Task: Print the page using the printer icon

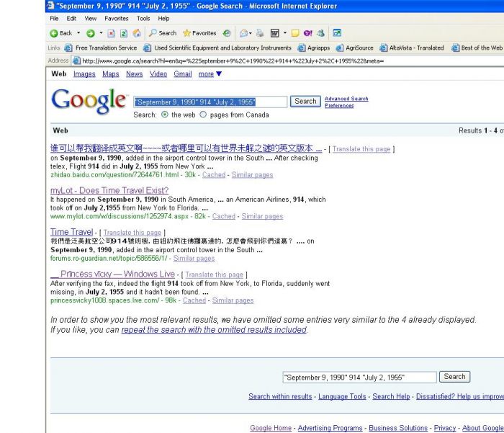Action: coord(260,33)
